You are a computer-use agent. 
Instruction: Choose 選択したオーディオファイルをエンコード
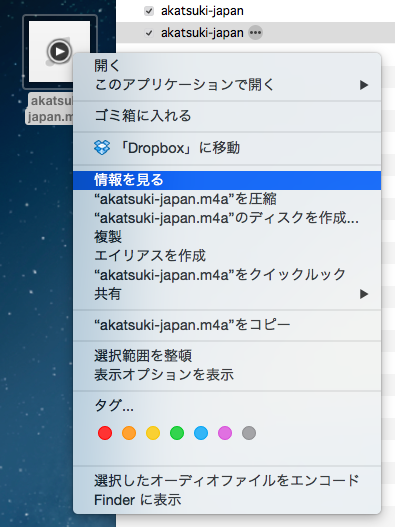[x=227, y=481]
